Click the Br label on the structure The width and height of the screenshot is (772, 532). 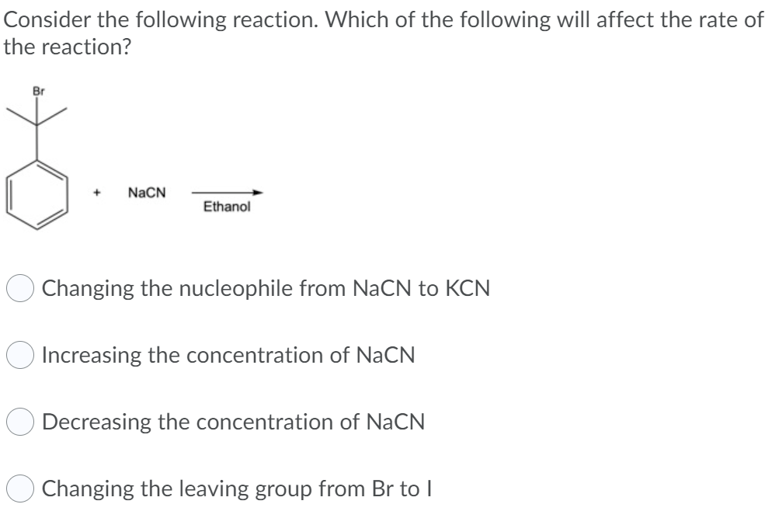[39, 90]
